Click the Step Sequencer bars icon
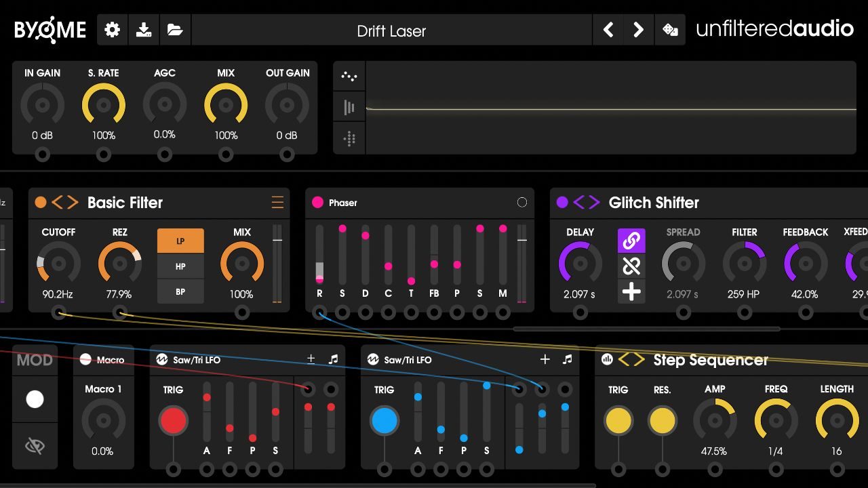868x488 pixels. pos(607,360)
